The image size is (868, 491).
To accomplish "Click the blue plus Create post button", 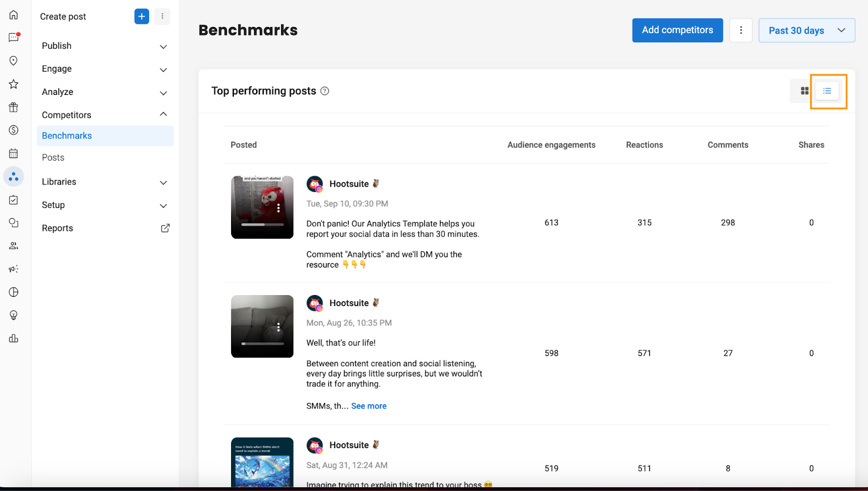I will [x=142, y=16].
